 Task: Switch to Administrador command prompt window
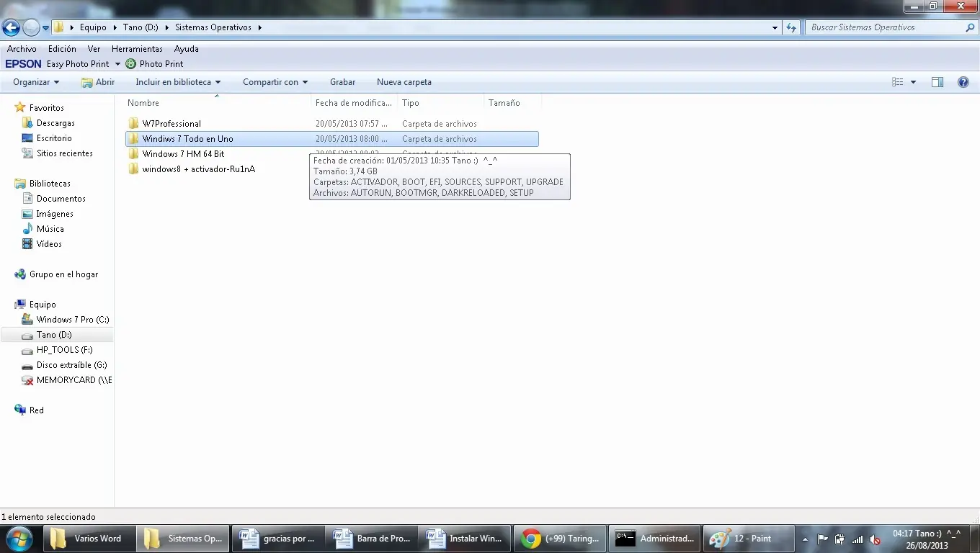[x=654, y=539]
